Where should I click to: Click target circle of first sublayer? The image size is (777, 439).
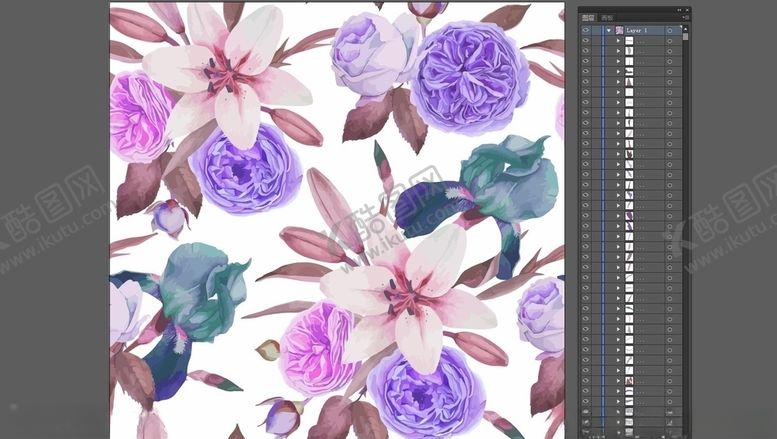[x=669, y=41]
